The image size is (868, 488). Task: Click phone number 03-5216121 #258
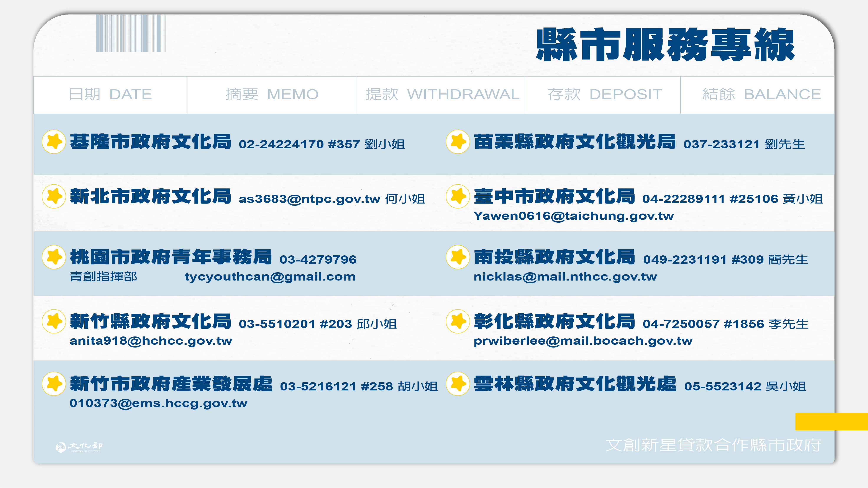pyautogui.click(x=336, y=386)
